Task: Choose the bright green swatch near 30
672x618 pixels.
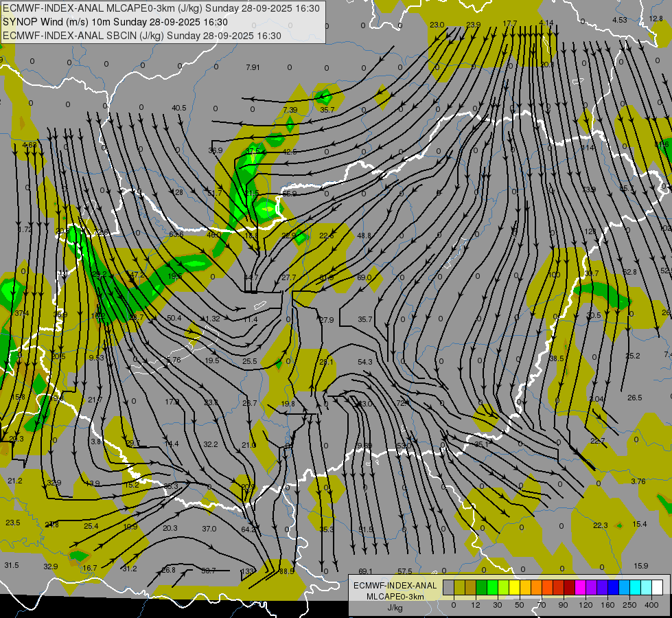Action: click(492, 587)
